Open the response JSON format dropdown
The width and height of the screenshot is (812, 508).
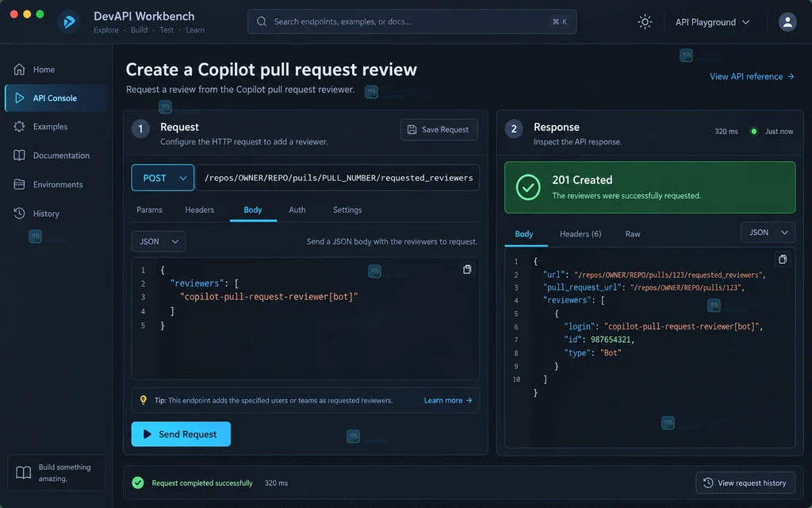(x=768, y=233)
